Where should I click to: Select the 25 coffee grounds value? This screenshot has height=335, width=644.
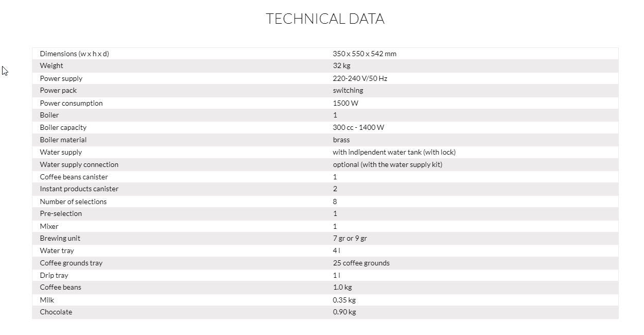[x=361, y=263]
